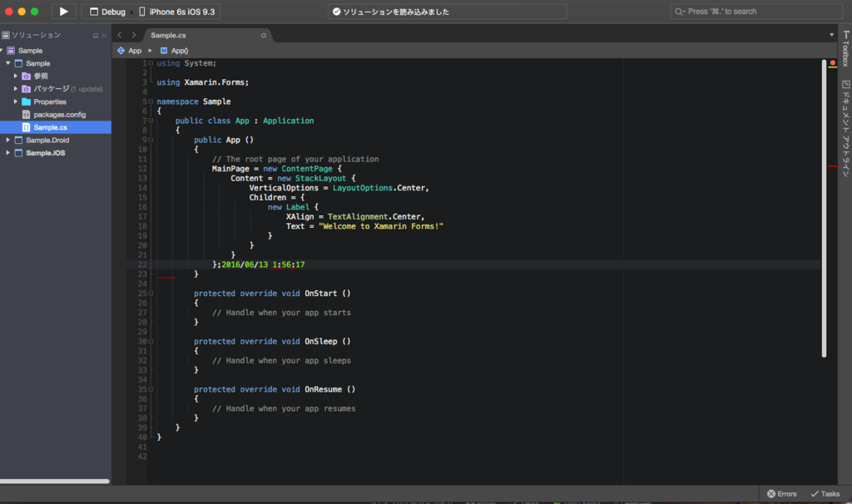Click the solution pad horizontal scrollbar
This screenshot has width=852, height=504.
[54, 482]
